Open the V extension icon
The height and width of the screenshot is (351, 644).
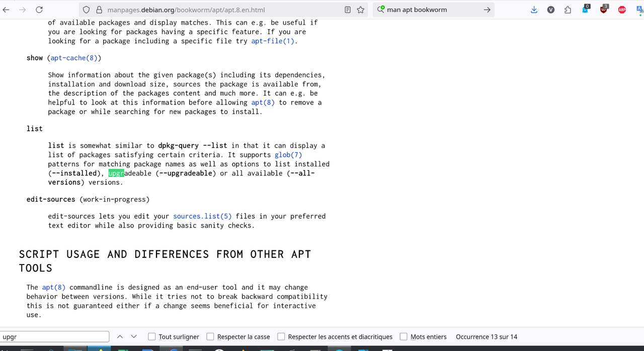[551, 10]
